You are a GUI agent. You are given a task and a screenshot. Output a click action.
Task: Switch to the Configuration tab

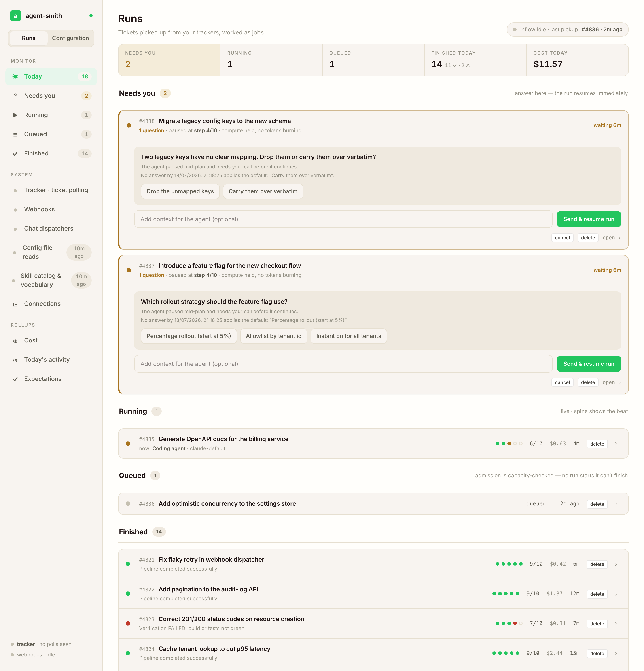point(70,38)
